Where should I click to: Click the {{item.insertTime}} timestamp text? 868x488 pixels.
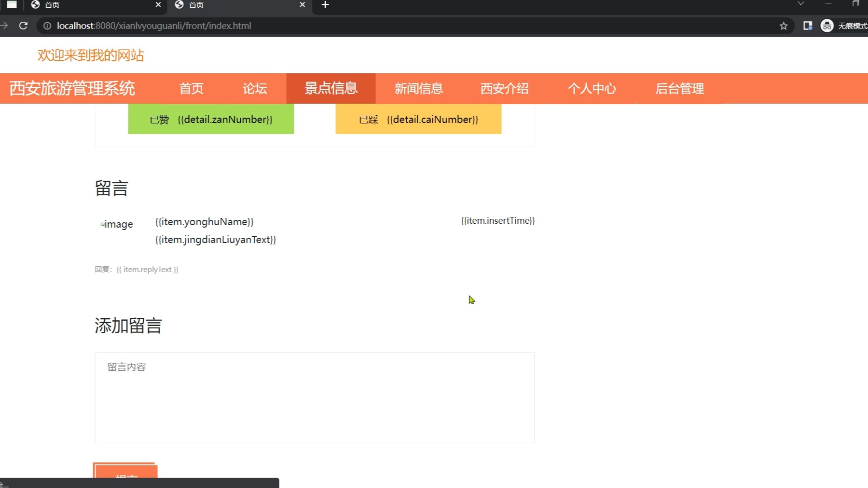[498, 221]
